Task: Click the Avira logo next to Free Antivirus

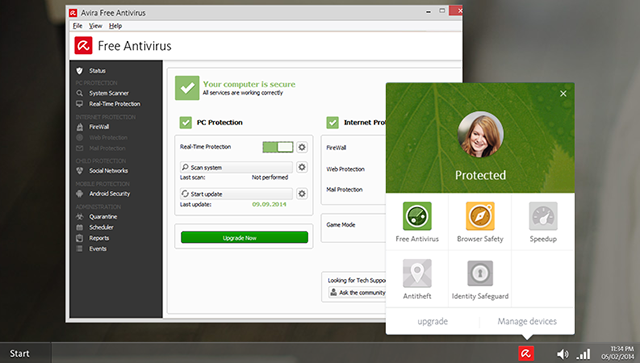Action: point(83,45)
